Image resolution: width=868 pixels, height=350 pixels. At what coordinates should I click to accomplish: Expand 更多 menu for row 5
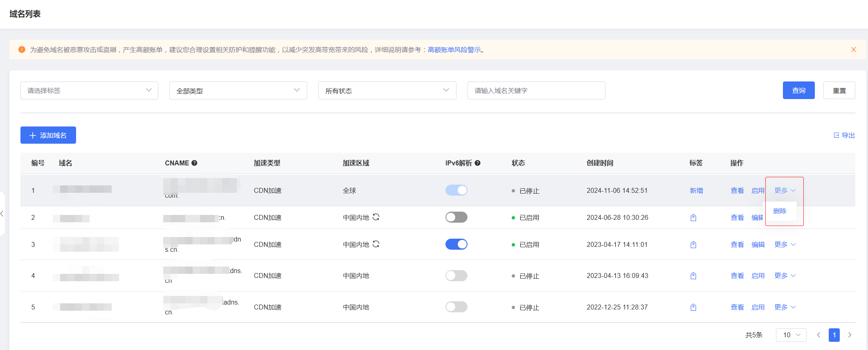pyautogui.click(x=785, y=307)
